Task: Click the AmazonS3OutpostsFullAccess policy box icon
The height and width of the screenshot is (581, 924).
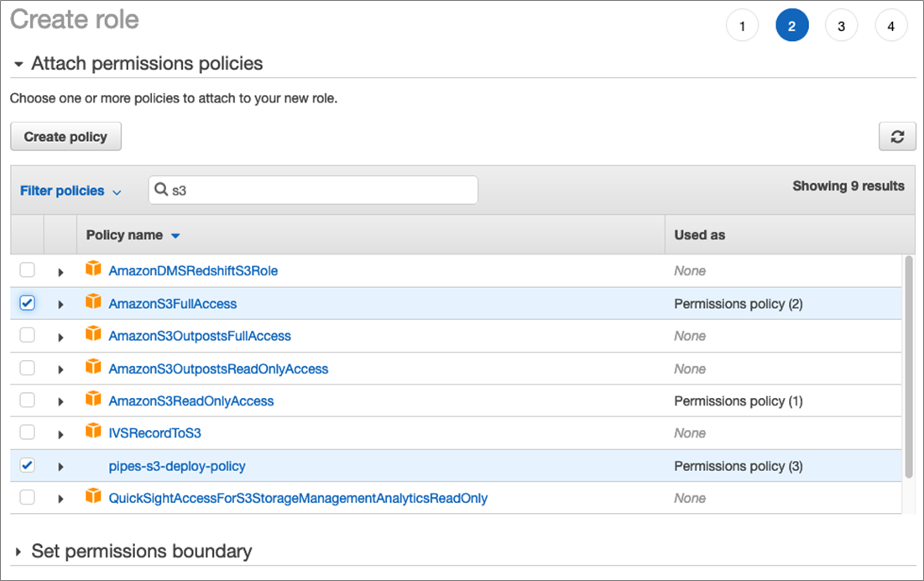Action: [93, 335]
